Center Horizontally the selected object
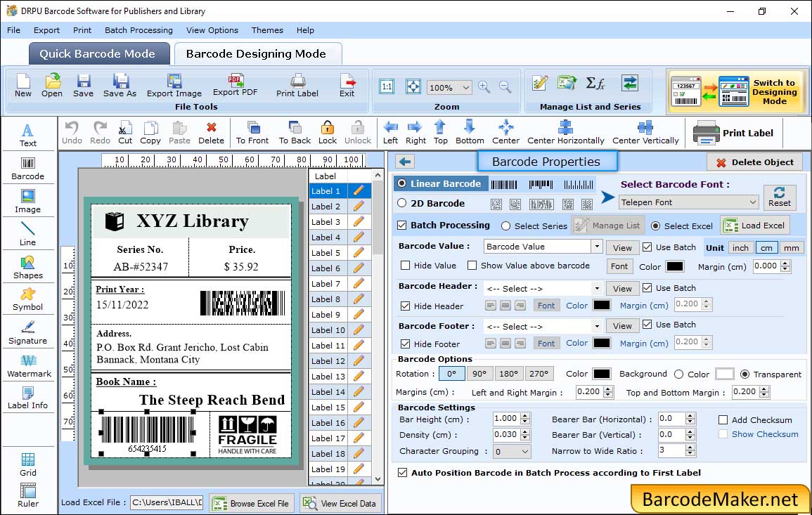This screenshot has width=812, height=515. point(565,133)
